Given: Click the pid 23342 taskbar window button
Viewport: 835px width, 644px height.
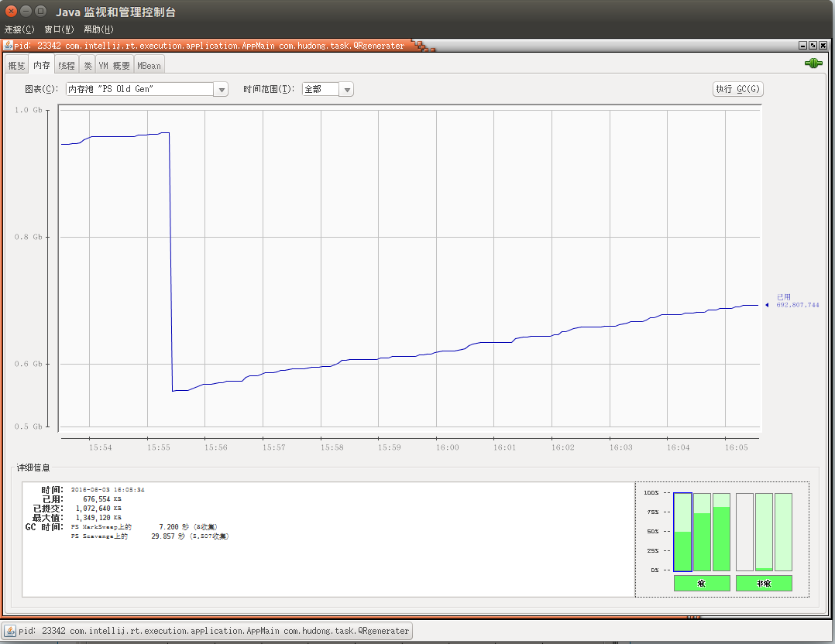Looking at the screenshot, I should (207, 631).
